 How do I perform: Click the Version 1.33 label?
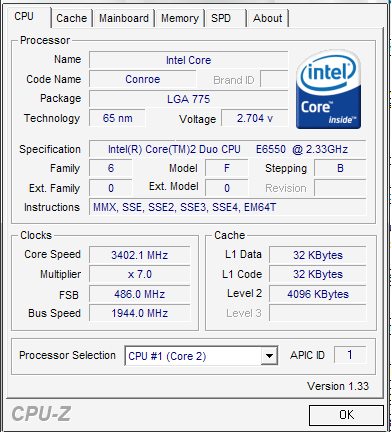click(338, 386)
